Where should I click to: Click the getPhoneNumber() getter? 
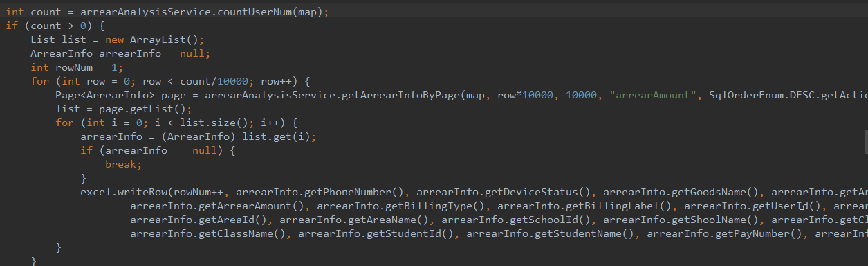coord(354,192)
